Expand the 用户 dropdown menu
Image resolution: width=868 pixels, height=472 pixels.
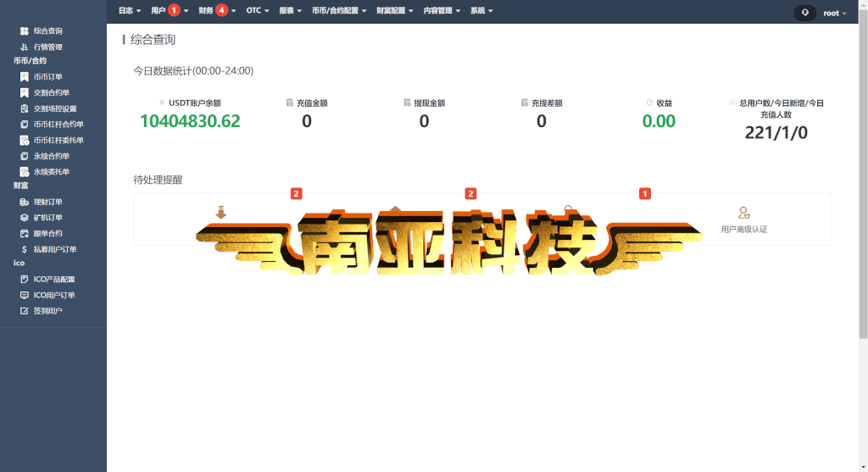(170, 10)
